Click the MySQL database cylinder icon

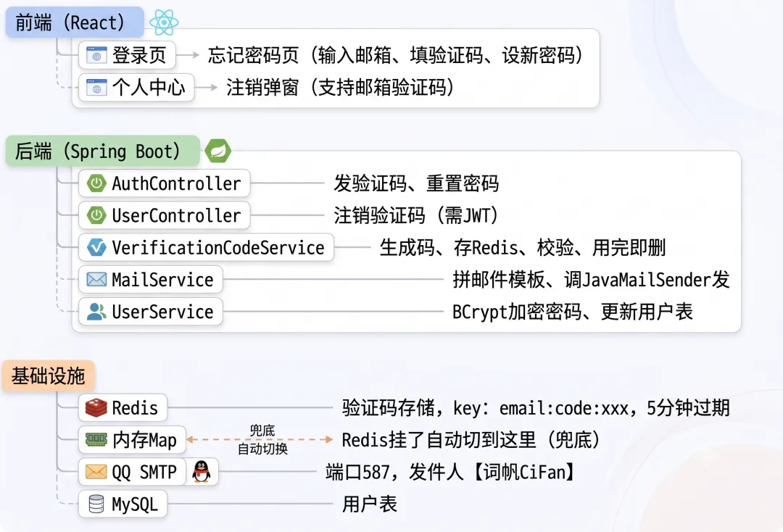pyautogui.click(x=96, y=504)
